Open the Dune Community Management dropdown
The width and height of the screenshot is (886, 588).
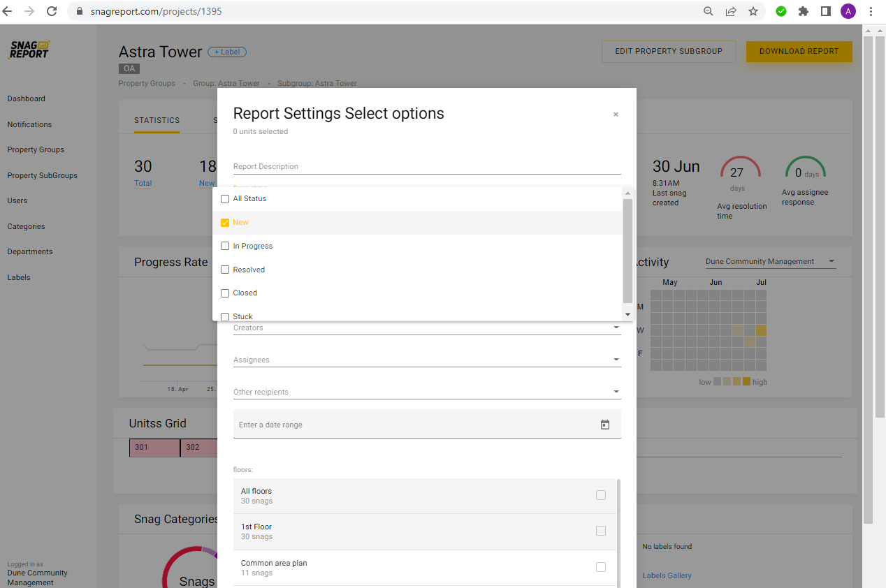click(x=770, y=262)
